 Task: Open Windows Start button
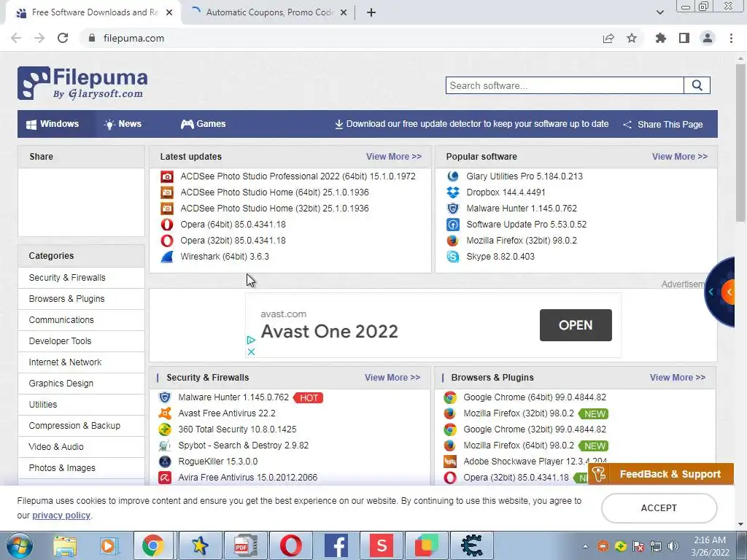coord(19,545)
